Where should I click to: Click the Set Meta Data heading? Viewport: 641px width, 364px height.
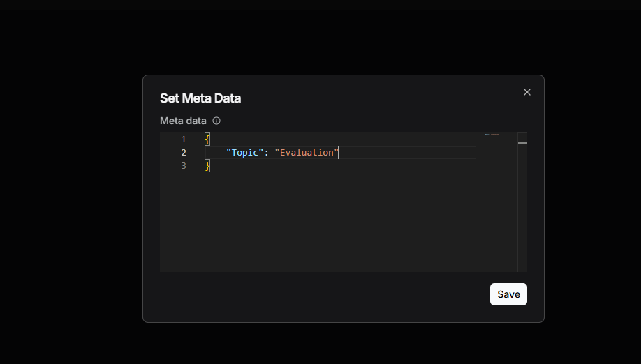click(200, 98)
